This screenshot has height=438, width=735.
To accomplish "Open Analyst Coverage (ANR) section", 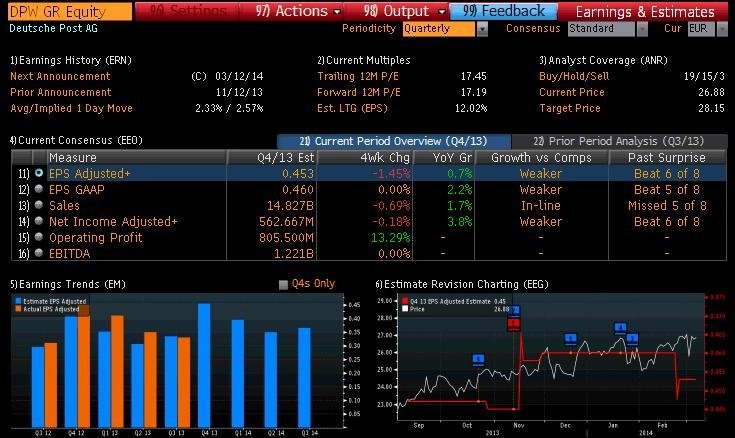I will pos(603,60).
